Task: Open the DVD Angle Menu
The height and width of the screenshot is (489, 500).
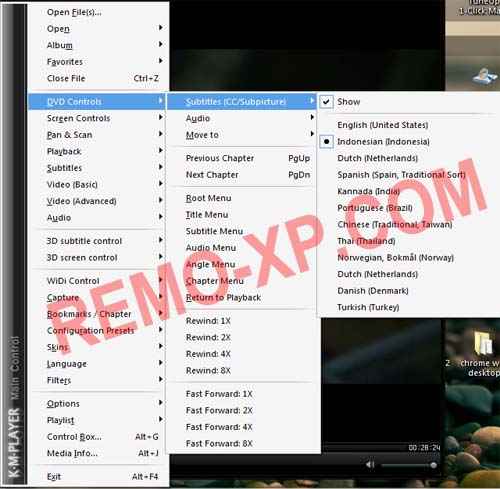Action: click(241, 264)
